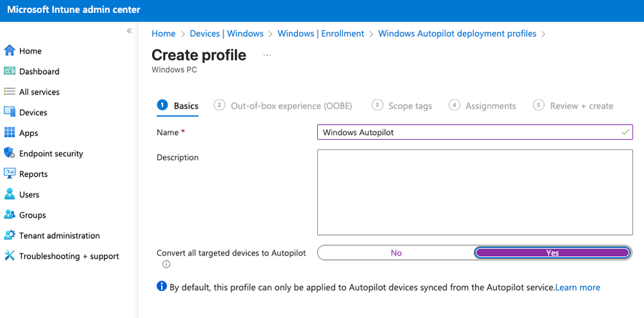Select the Review + create tab

point(573,106)
